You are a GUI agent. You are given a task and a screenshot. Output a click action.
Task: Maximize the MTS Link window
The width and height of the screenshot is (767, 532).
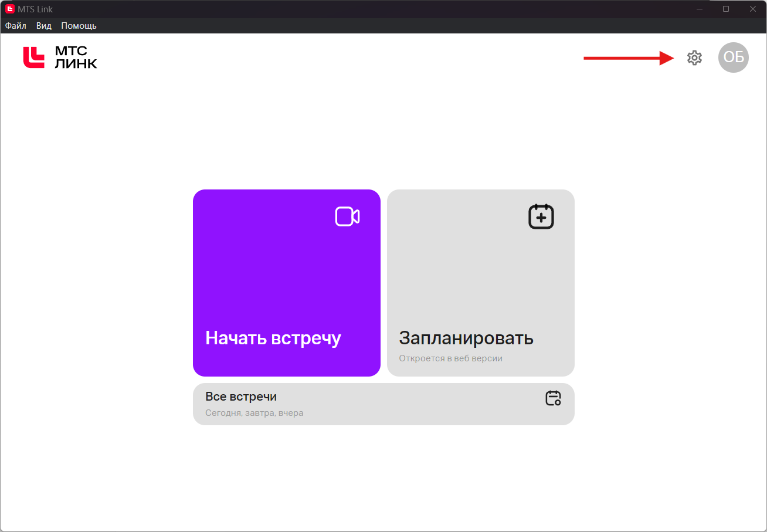coord(726,9)
